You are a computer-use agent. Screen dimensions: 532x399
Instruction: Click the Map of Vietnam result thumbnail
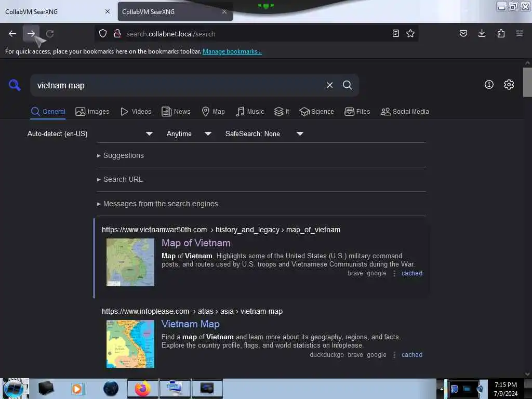pyautogui.click(x=130, y=262)
